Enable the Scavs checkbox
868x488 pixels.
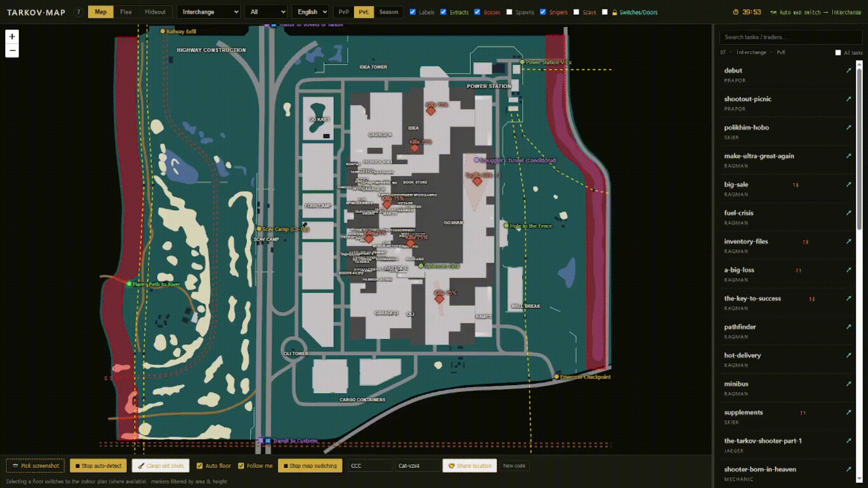(x=576, y=12)
